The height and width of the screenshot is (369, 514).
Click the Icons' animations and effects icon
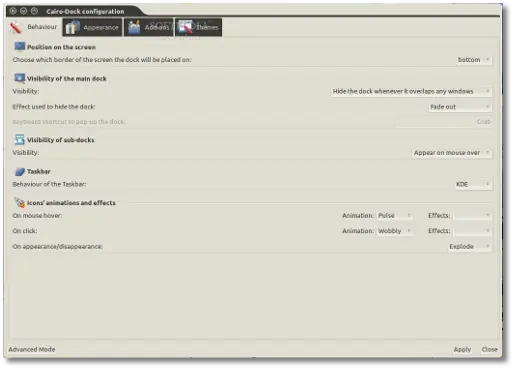pos(19,202)
